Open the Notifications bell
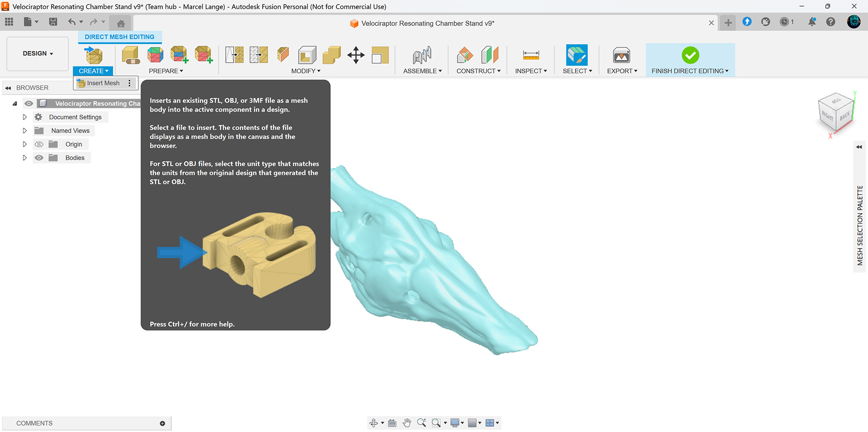868x432 pixels. click(812, 22)
